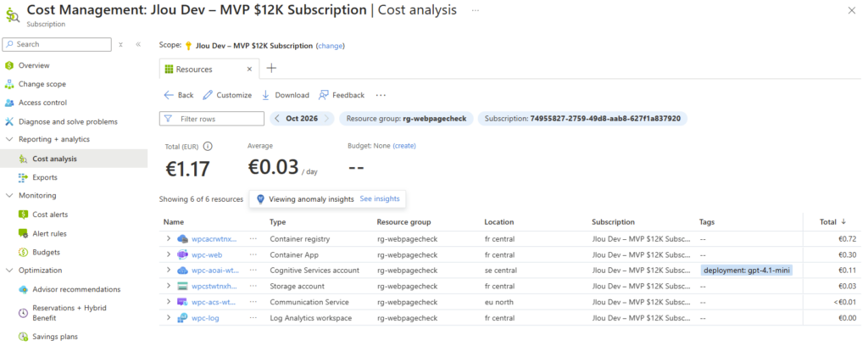Select the Change scope sidebar icon
Viewport: 868px width, 346px height.
pyautogui.click(x=8, y=84)
